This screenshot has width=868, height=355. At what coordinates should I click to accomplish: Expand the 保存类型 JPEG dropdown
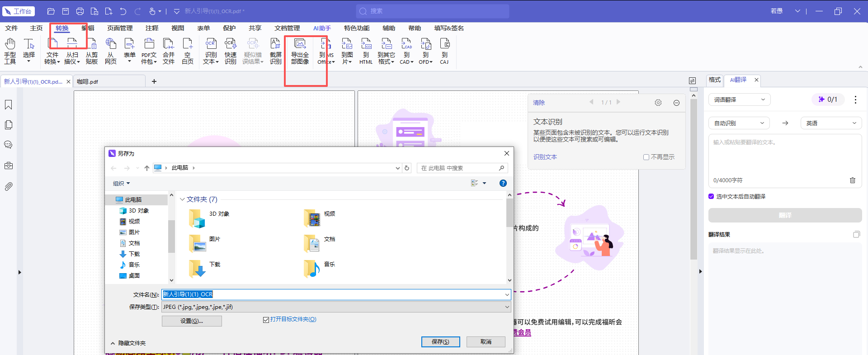tap(336, 307)
